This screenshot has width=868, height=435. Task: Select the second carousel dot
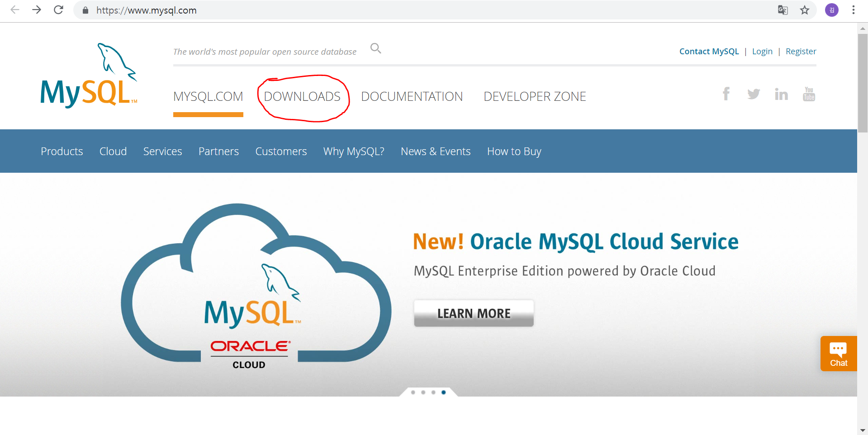click(x=423, y=392)
